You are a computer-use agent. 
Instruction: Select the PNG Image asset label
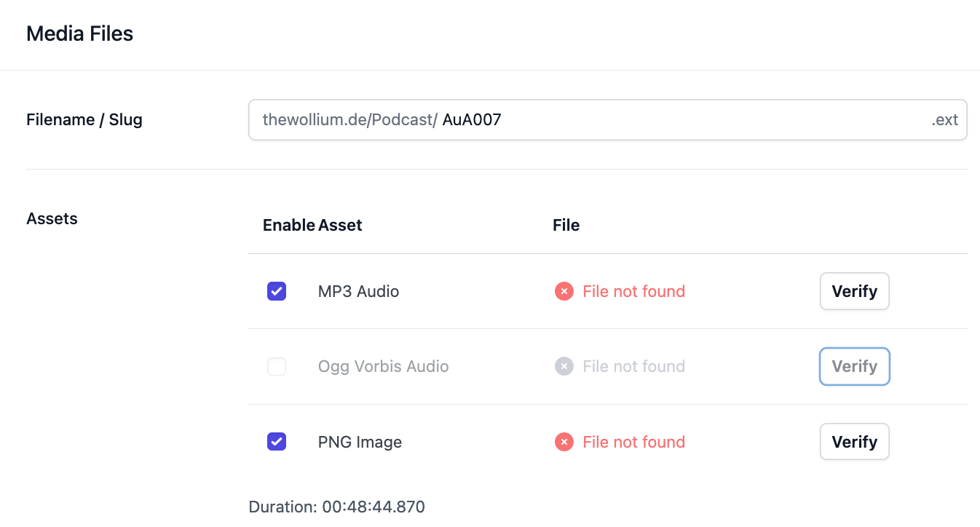(x=360, y=442)
